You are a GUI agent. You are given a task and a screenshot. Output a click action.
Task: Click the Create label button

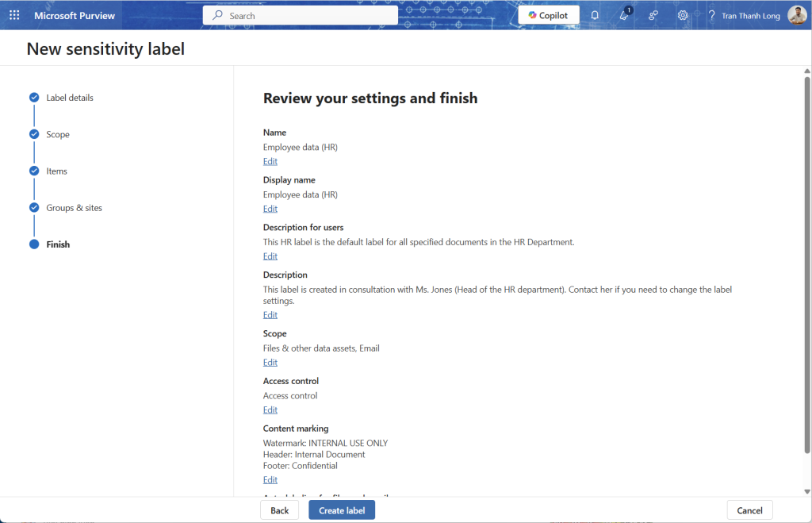[342, 510]
